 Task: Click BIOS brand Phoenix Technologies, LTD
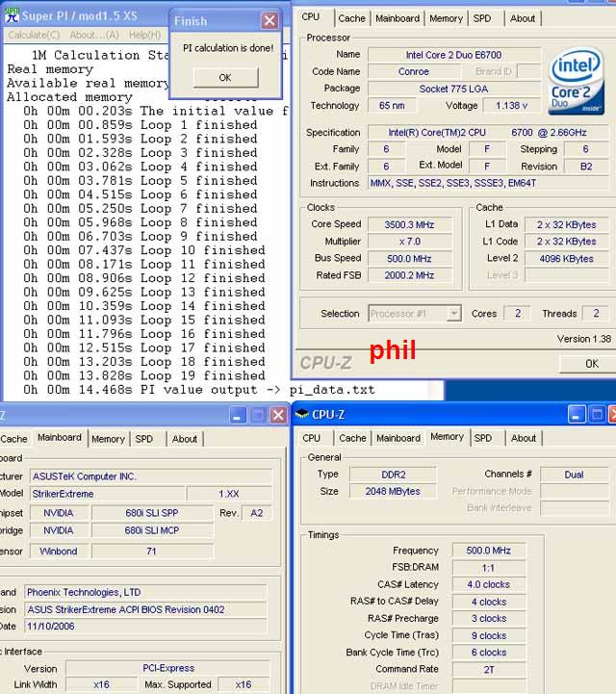(x=145, y=593)
